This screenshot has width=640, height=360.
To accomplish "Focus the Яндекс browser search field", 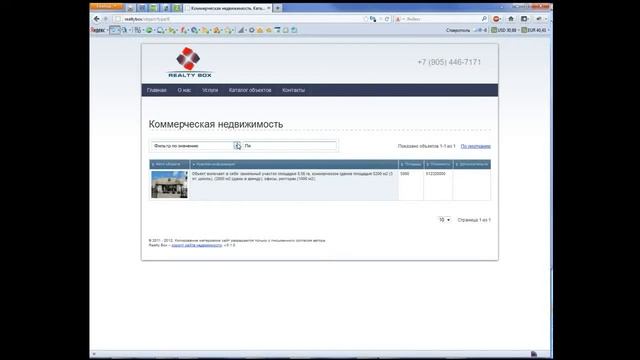I will click(x=442, y=19).
